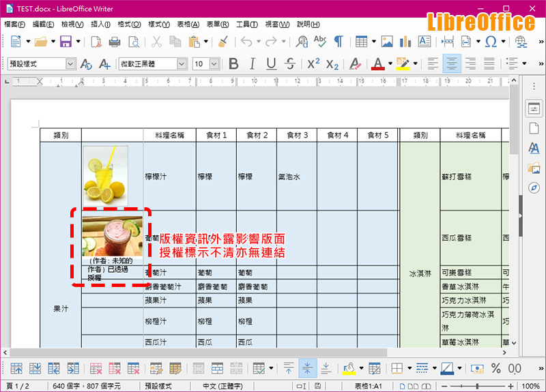This screenshot has height=392, width=546.
Task: Expand Undo history dropdown arrow
Action: tap(259, 42)
